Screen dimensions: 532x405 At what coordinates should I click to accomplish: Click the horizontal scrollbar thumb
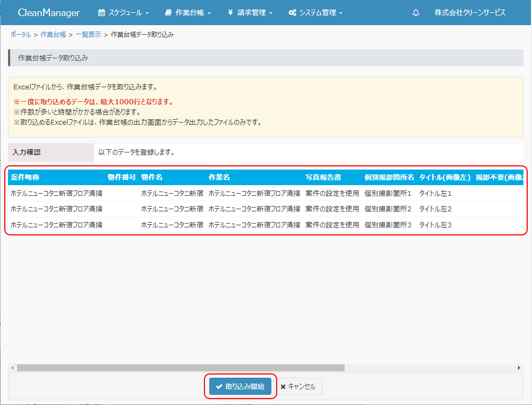pos(180,368)
